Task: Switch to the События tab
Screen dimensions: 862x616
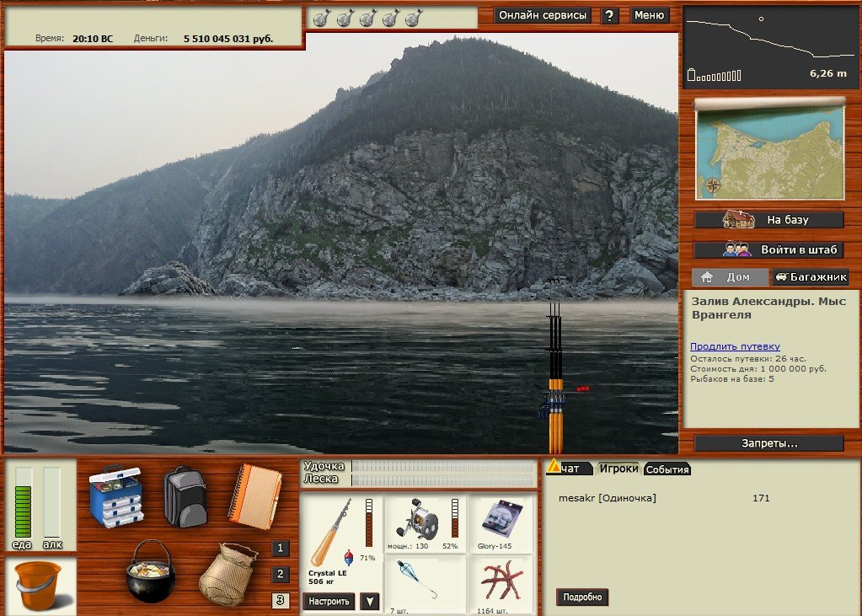Action: point(667,469)
